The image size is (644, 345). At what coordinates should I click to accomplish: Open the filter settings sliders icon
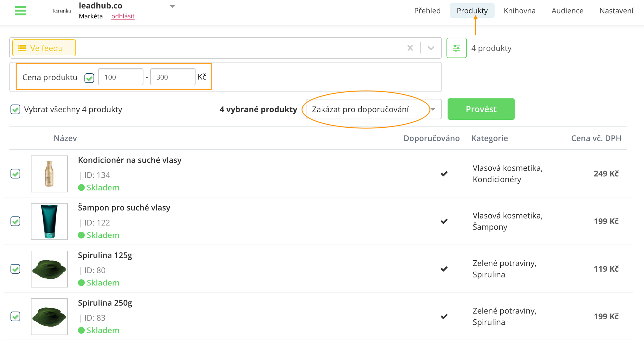click(456, 48)
